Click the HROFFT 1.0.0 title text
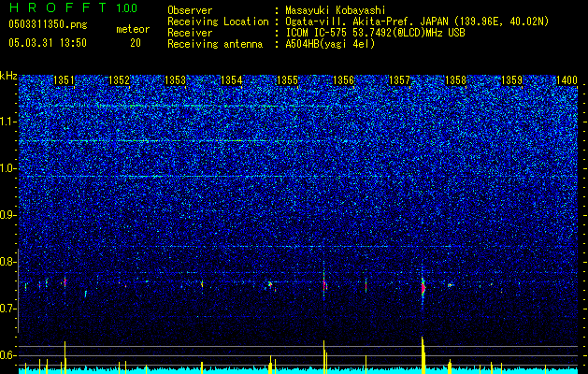The width and height of the screenshot is (588, 374). [73, 7]
